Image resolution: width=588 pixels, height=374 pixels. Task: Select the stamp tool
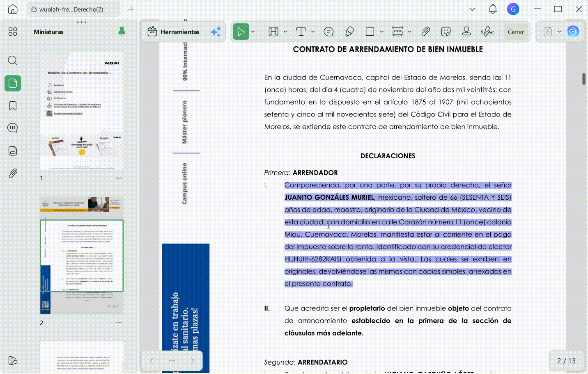pos(466,32)
